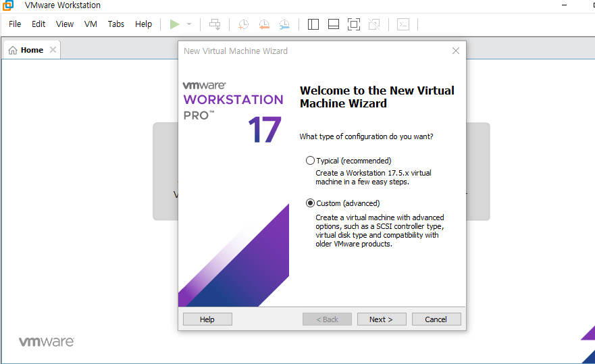This screenshot has height=364, width=595.
Task: Click the Take Snapshot clock icon
Action: click(243, 24)
